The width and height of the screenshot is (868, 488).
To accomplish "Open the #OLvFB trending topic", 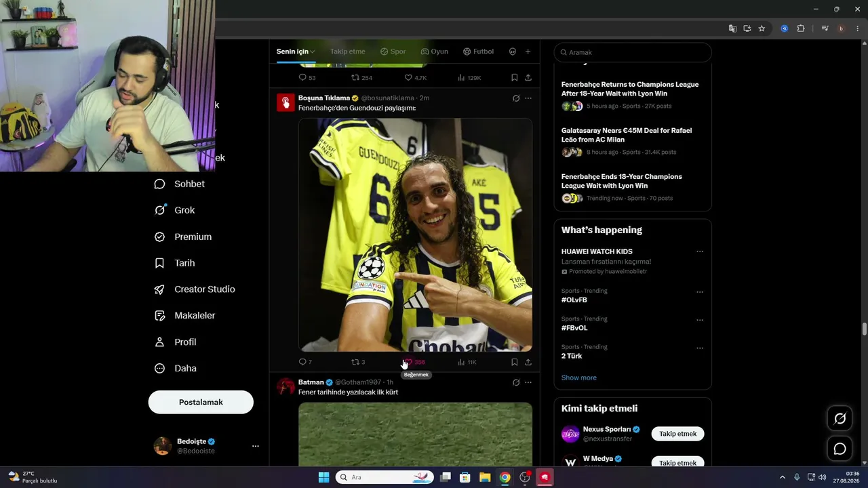I will click(574, 300).
